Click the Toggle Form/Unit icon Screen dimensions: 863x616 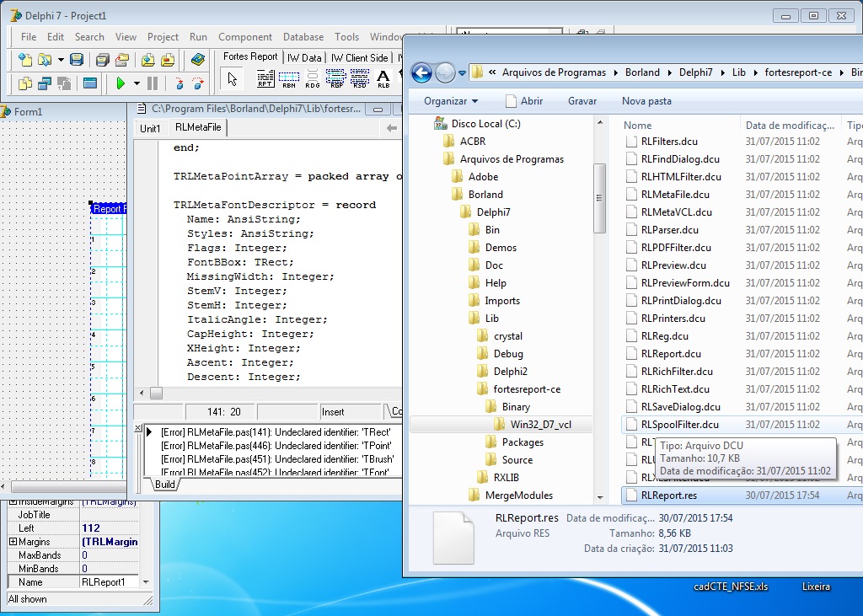64,83
